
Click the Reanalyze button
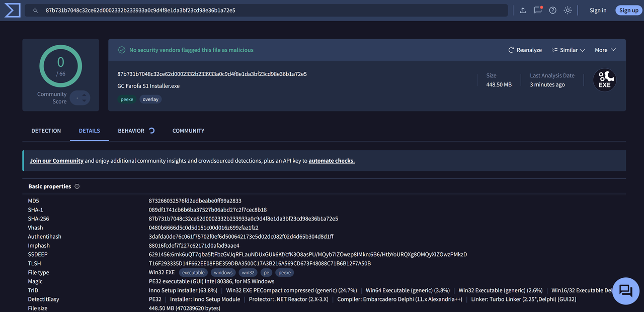click(x=525, y=50)
